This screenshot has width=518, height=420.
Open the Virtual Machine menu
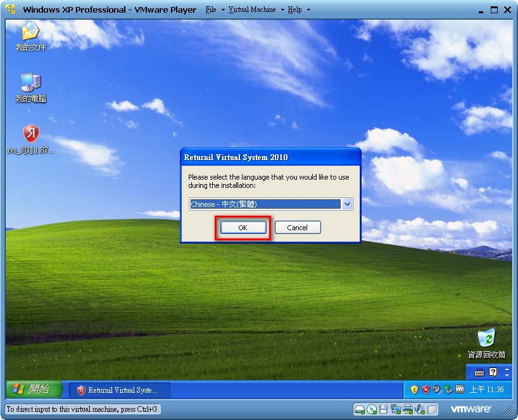(252, 9)
